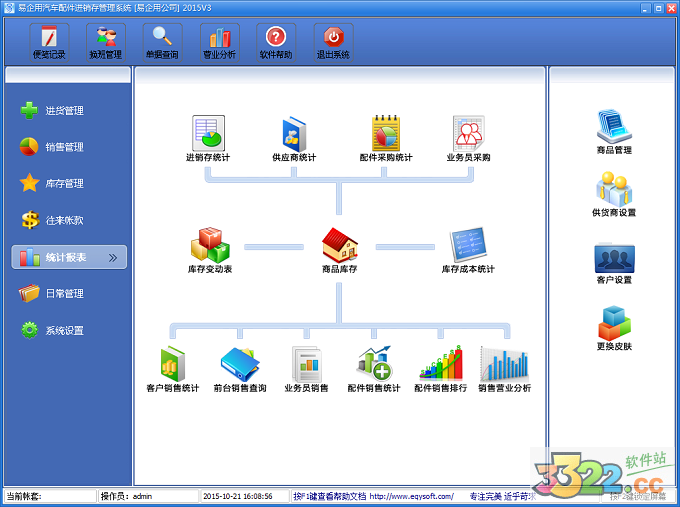680x507 pixels.
Task: Open 换班管理 shift management
Action: click(106, 43)
